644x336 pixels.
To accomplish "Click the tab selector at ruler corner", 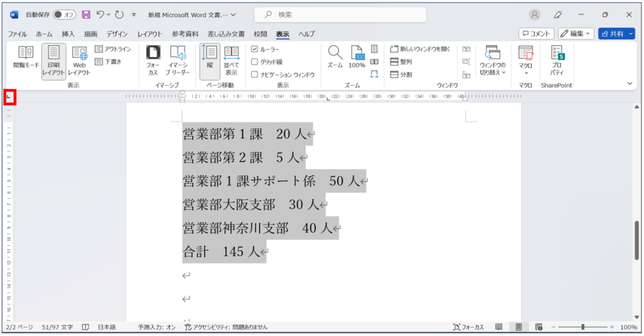I will pyautogui.click(x=9, y=98).
